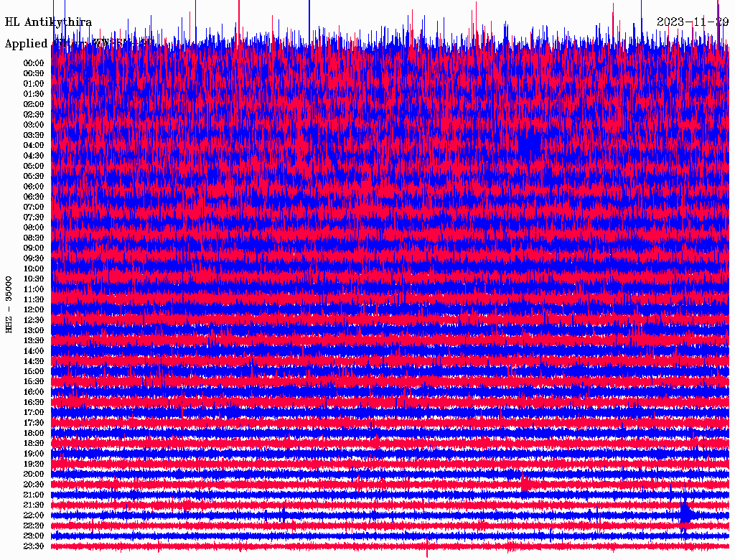Select the 22:30 time label

tap(34, 526)
